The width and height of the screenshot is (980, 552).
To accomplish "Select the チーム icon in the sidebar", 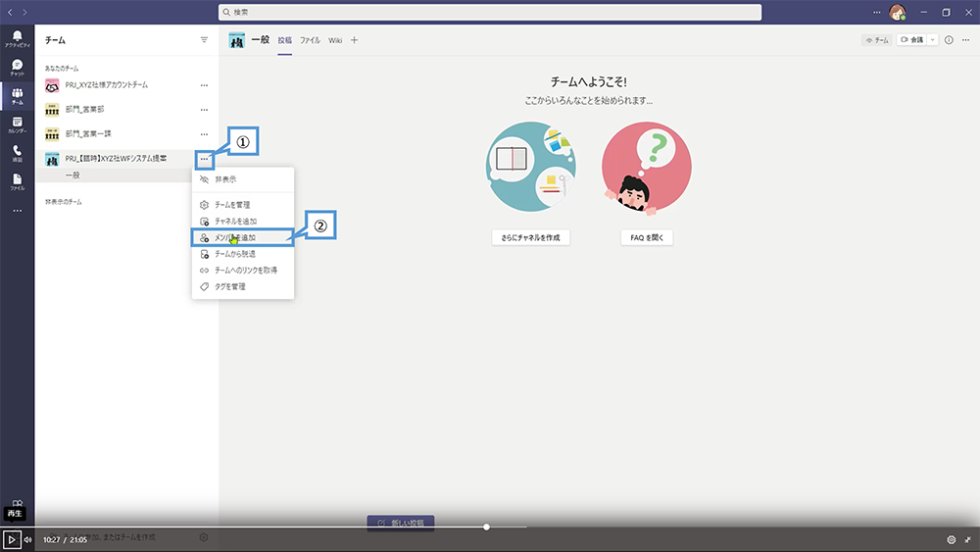I will tap(17, 96).
